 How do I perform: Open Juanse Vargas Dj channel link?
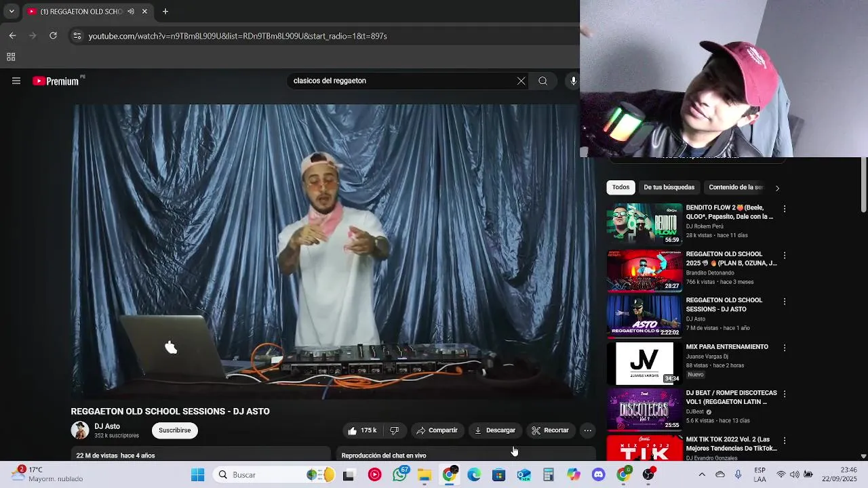click(707, 357)
